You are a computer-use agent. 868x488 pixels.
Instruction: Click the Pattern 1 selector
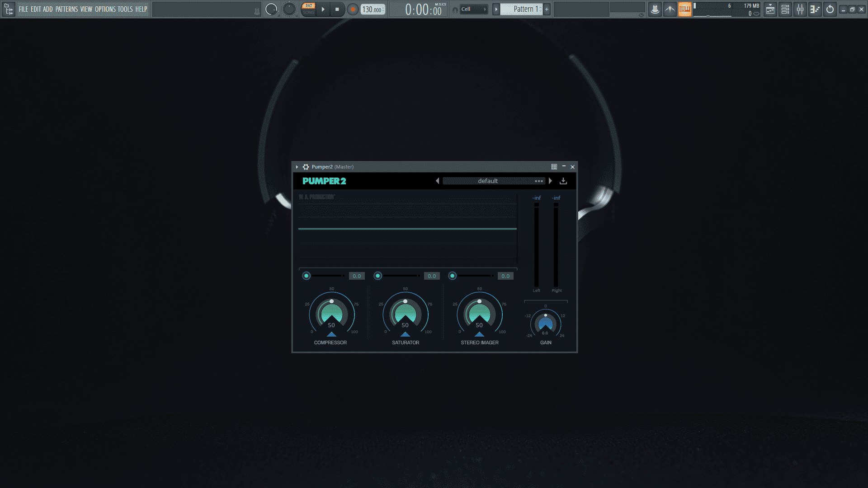click(521, 9)
